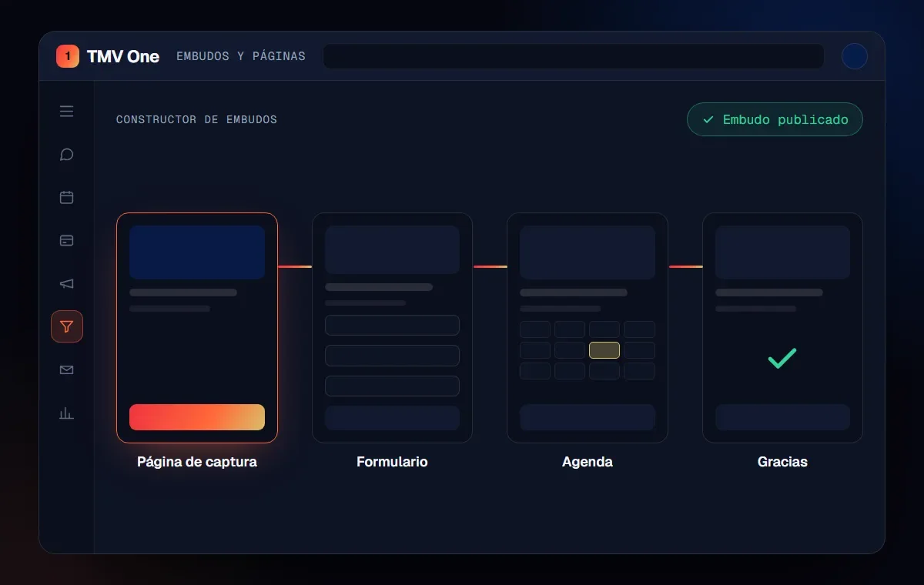Click the first input field in Formulario card
Screen dimensions: 924x585
pyautogui.click(x=392, y=325)
